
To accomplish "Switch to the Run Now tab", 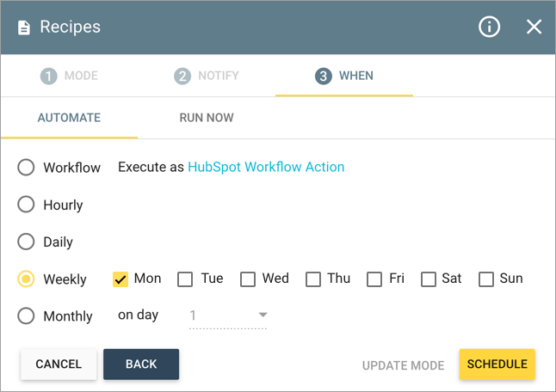I will click(207, 118).
